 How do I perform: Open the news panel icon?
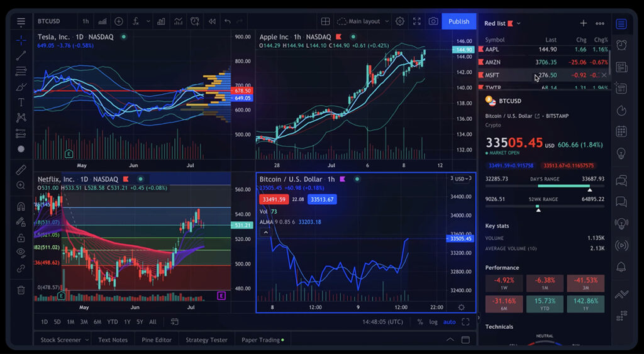(x=621, y=67)
